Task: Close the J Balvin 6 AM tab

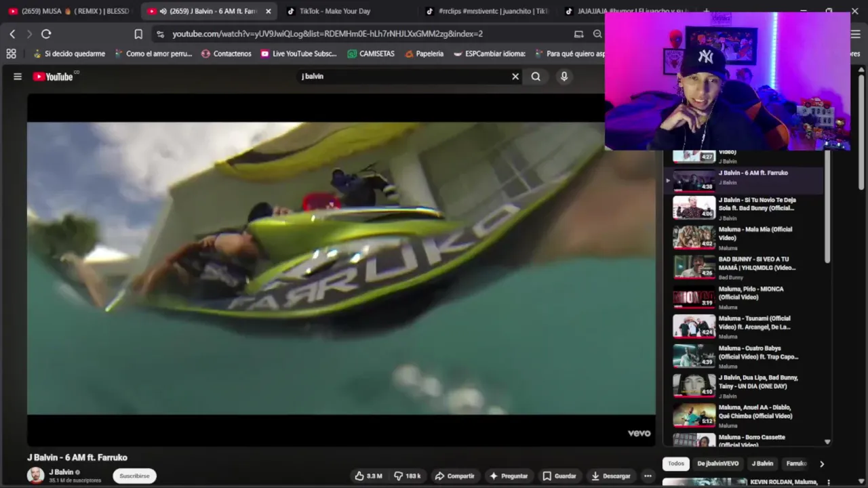Action: click(x=269, y=12)
